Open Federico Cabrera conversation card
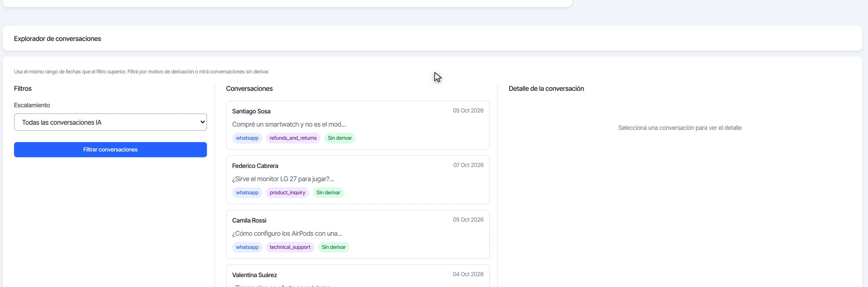 [358, 180]
